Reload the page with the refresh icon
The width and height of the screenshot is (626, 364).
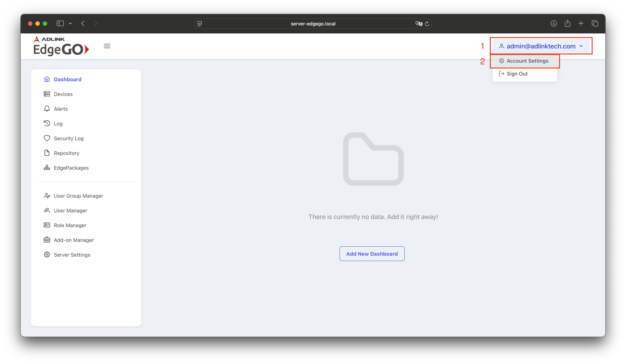click(x=427, y=24)
